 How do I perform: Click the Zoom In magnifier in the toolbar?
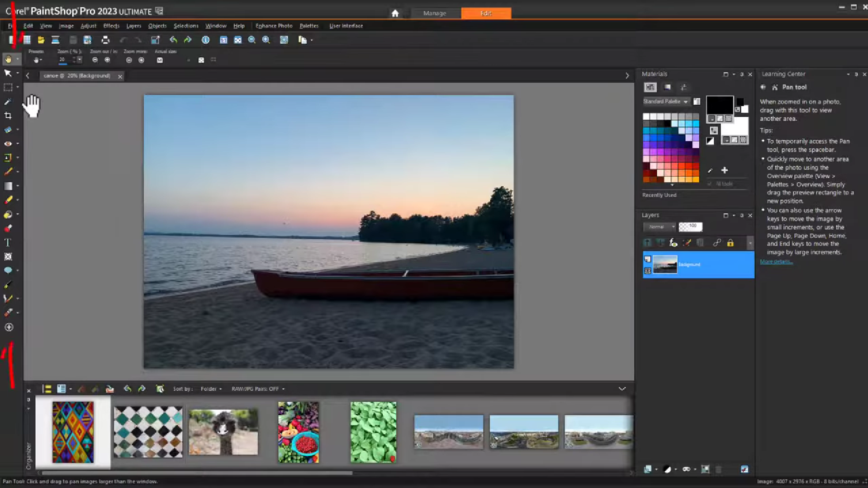tap(266, 40)
